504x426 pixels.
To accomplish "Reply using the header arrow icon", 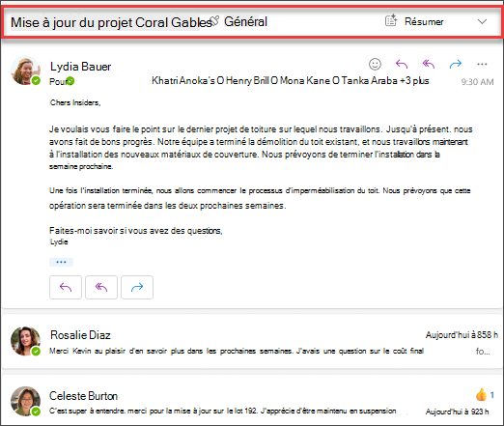I will click(x=402, y=64).
